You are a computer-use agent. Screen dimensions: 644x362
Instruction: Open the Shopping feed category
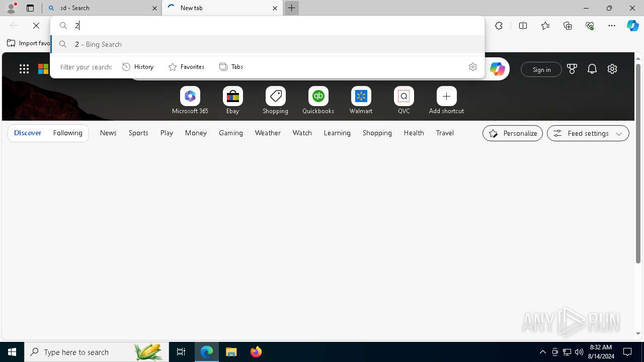[377, 133]
